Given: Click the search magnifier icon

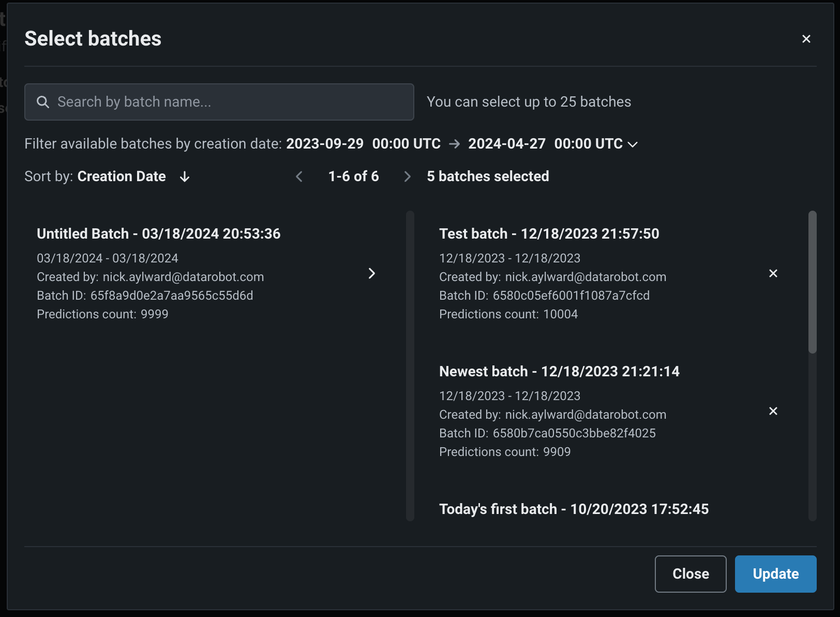Looking at the screenshot, I should (x=43, y=102).
